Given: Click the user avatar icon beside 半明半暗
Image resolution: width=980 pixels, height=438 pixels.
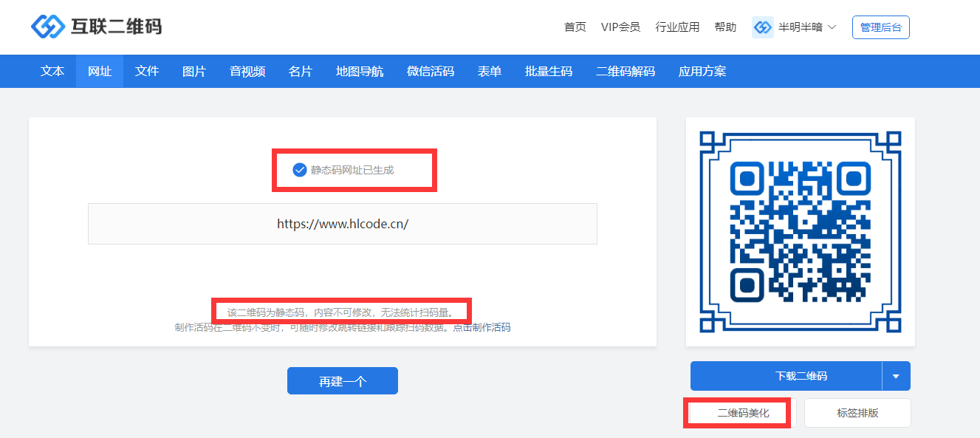Looking at the screenshot, I should 762,27.
